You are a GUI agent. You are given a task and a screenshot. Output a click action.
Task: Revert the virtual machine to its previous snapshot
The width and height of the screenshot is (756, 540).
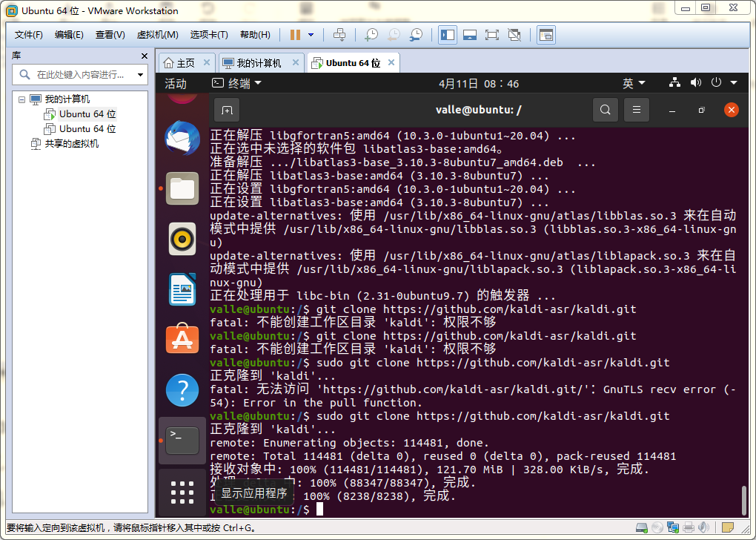click(394, 35)
